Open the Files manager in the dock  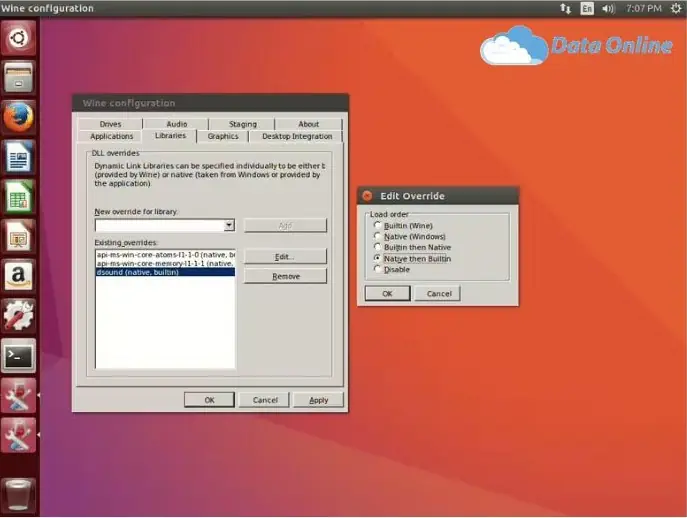click(x=18, y=78)
